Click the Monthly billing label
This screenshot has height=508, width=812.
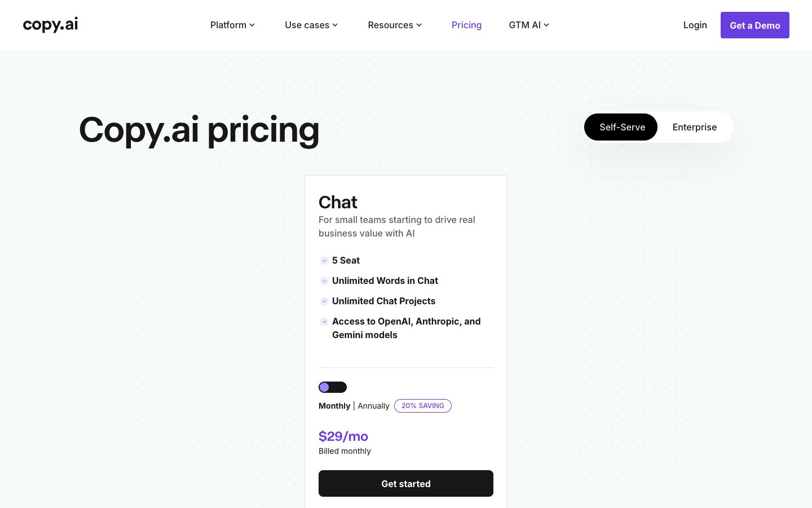tap(334, 406)
